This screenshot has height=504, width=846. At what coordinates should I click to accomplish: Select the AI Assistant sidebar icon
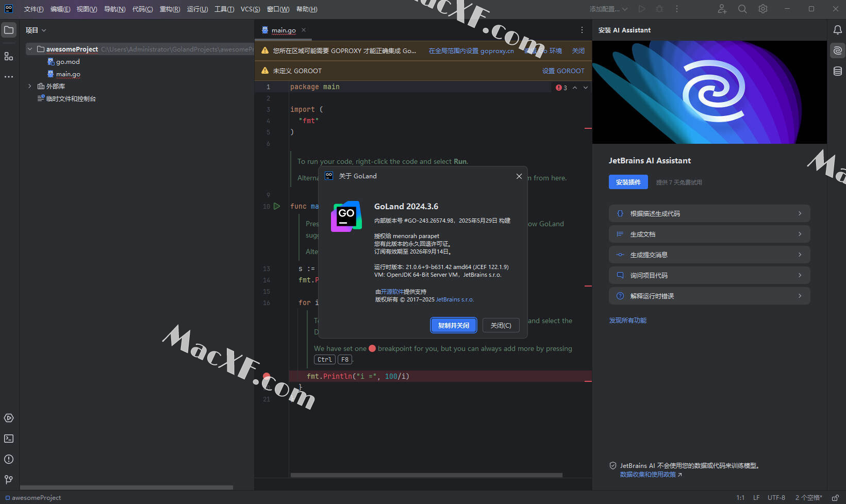(x=838, y=51)
